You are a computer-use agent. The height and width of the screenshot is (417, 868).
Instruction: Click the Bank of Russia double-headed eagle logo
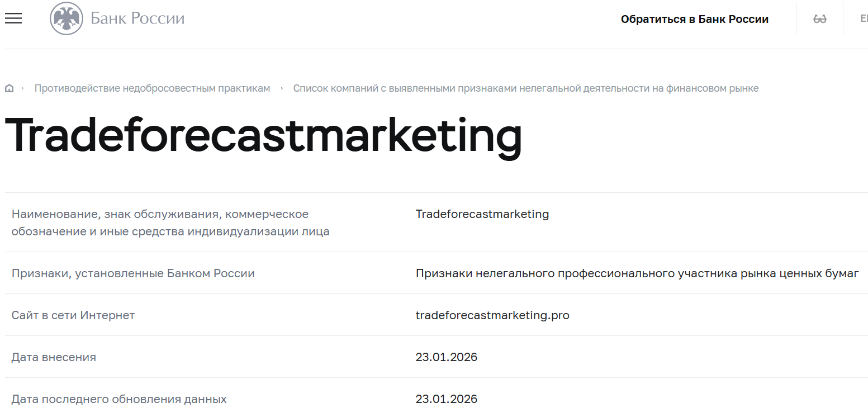pos(68,17)
